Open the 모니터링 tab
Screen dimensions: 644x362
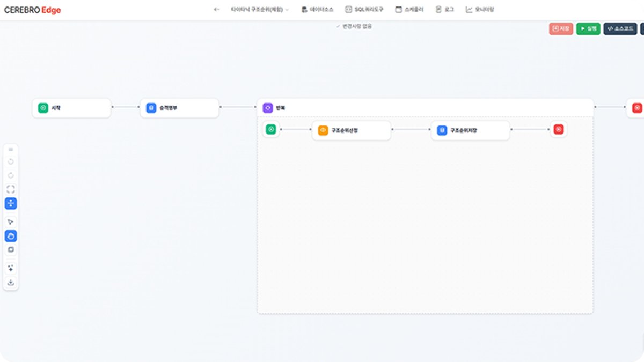pos(480,10)
